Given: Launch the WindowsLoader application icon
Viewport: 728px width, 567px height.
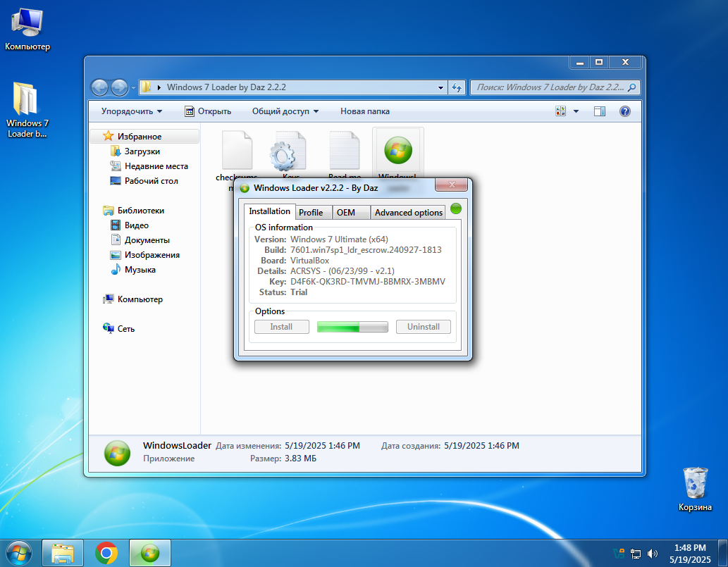Looking at the screenshot, I should click(398, 149).
